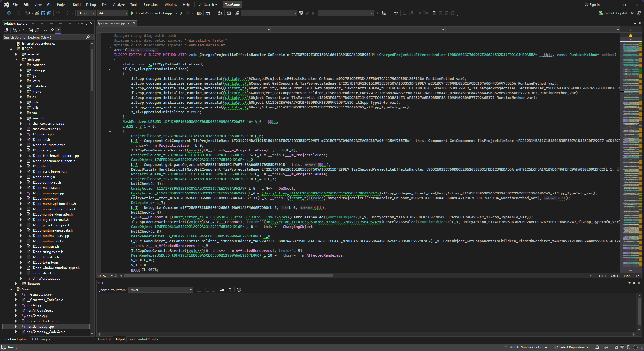Click editor settings gear icon at top right
This screenshot has width=644, height=351.
click(x=640, y=23)
